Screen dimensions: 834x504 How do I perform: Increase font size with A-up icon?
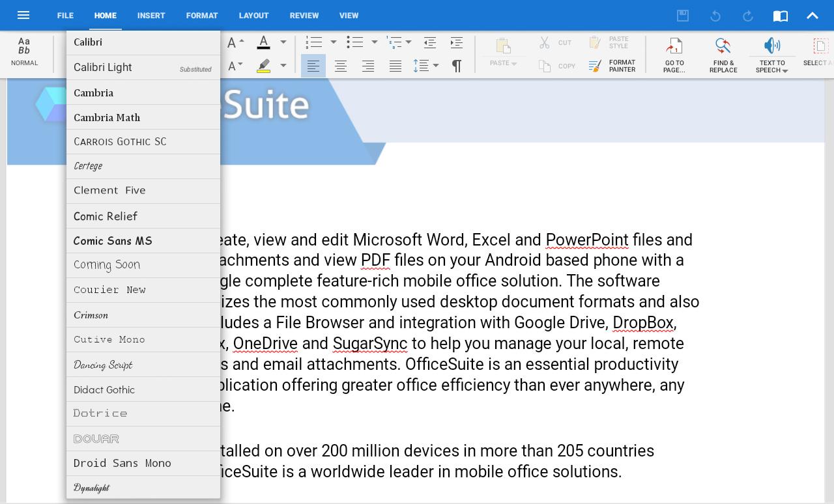(x=235, y=42)
